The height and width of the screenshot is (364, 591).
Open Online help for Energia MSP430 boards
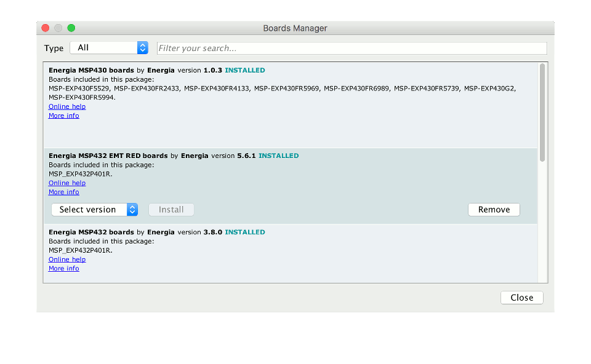click(x=67, y=106)
